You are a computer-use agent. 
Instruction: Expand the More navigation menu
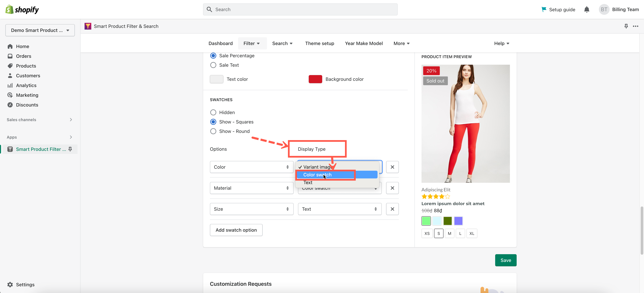coord(401,43)
